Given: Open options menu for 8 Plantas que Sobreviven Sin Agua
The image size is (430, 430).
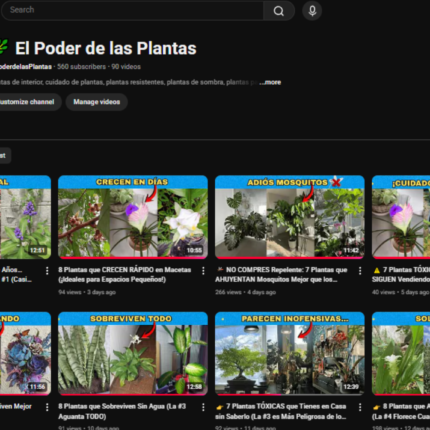Looking at the screenshot, I should 203,407.
